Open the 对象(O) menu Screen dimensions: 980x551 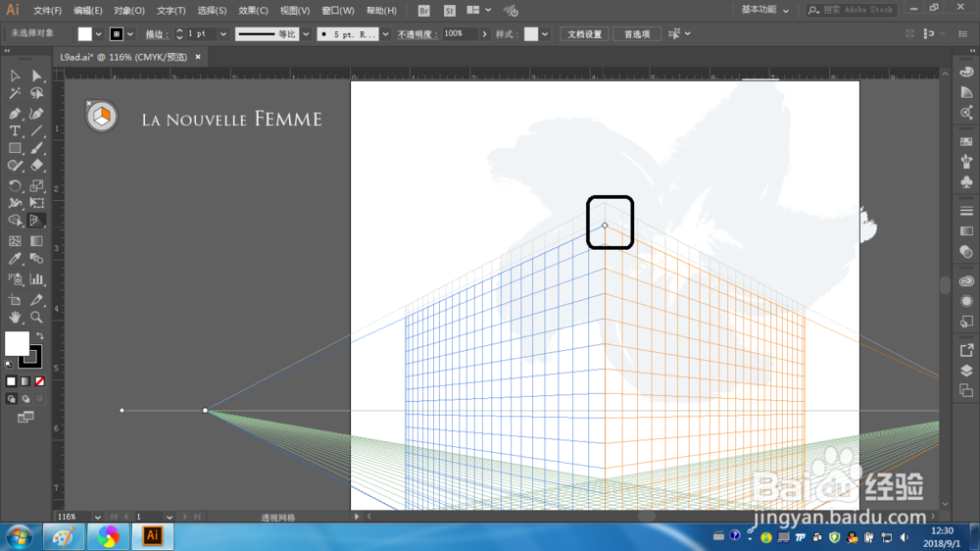click(128, 11)
